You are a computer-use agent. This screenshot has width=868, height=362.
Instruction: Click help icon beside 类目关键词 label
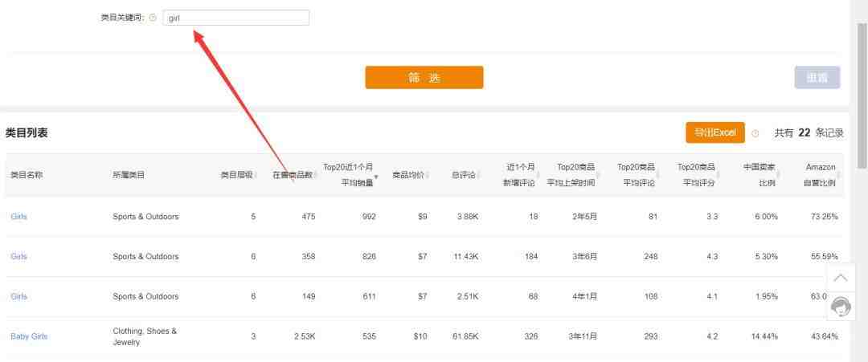153,18
